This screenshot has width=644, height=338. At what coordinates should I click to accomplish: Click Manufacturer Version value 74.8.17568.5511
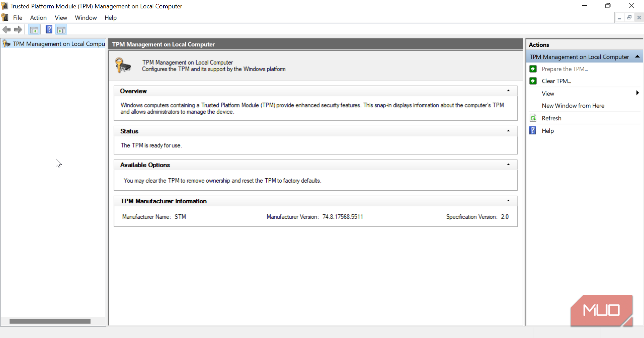click(x=342, y=217)
